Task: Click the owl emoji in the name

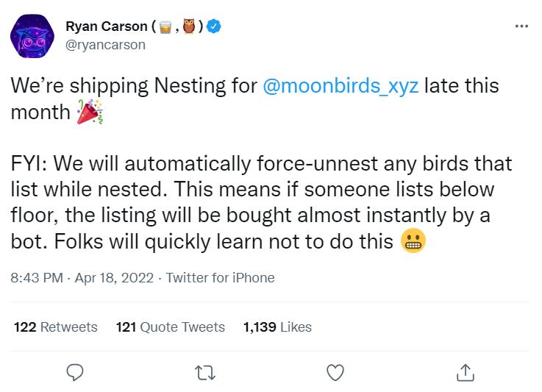Action: click(190, 28)
